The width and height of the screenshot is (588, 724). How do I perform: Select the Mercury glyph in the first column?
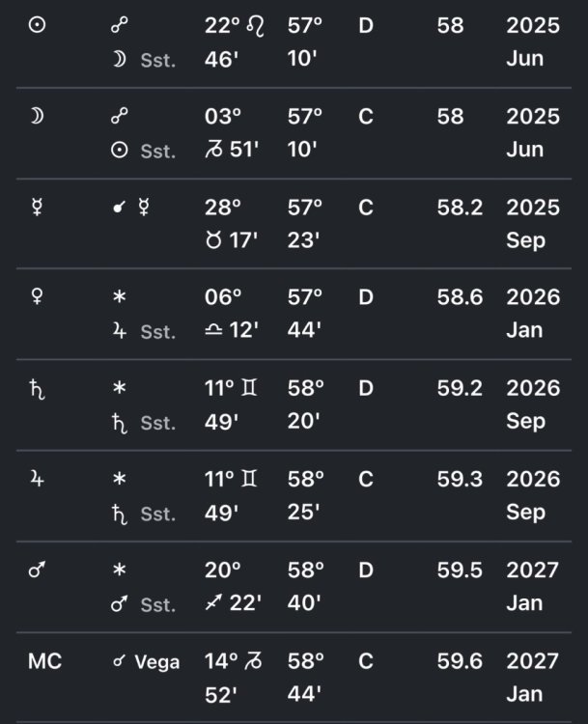click(37, 208)
